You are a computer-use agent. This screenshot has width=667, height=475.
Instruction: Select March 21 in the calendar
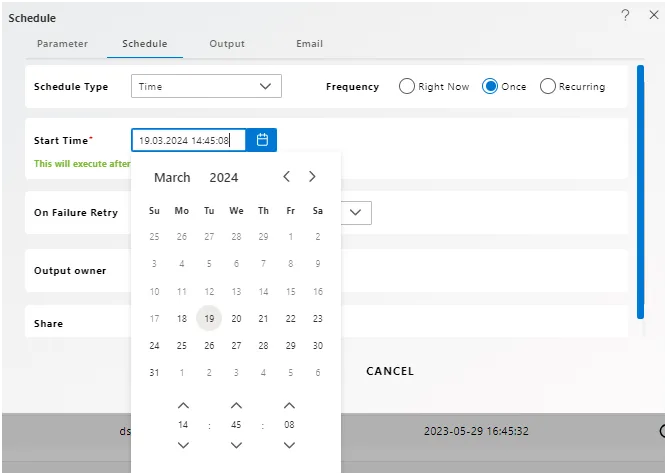263,319
